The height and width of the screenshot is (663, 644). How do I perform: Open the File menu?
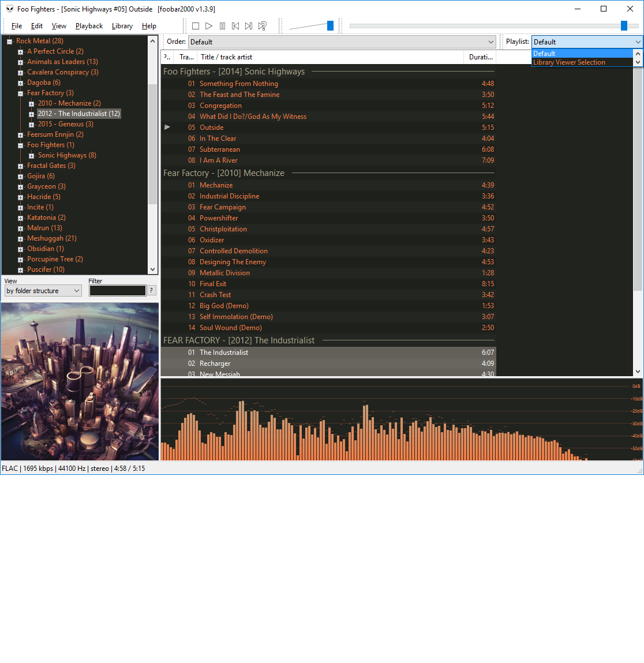point(17,26)
